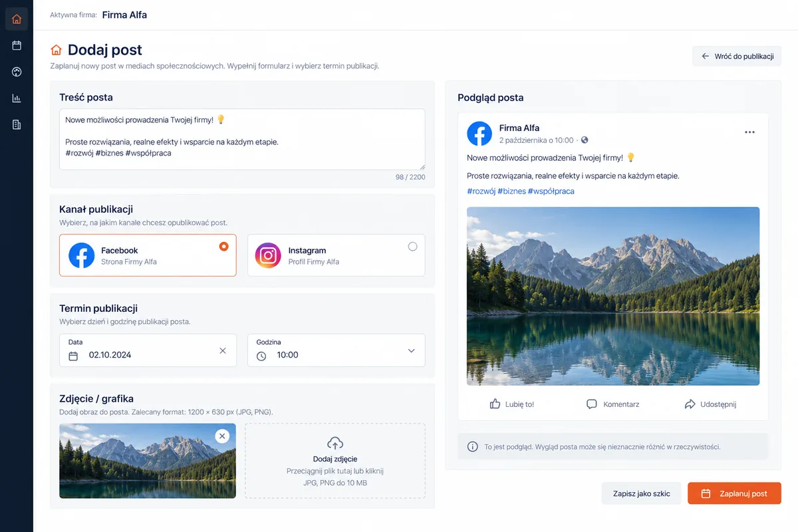The height and width of the screenshot is (532, 798).
Task: Open the three-dot post options menu
Action: point(749,132)
